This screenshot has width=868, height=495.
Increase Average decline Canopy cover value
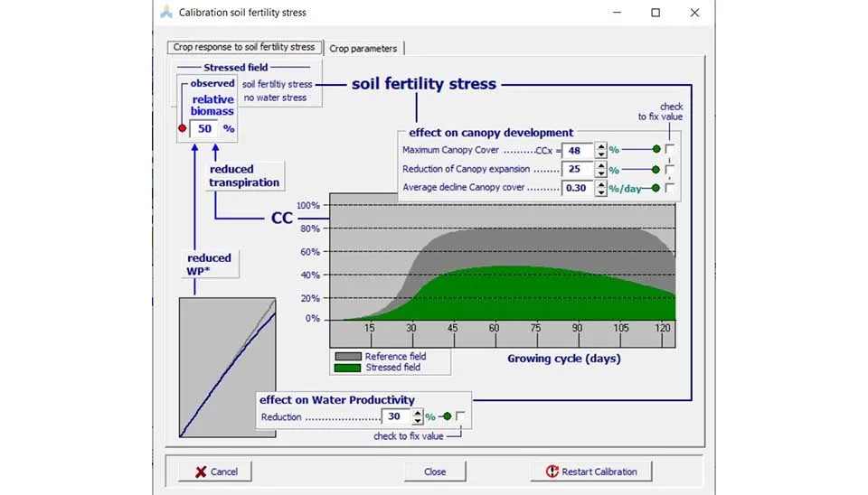601,184
